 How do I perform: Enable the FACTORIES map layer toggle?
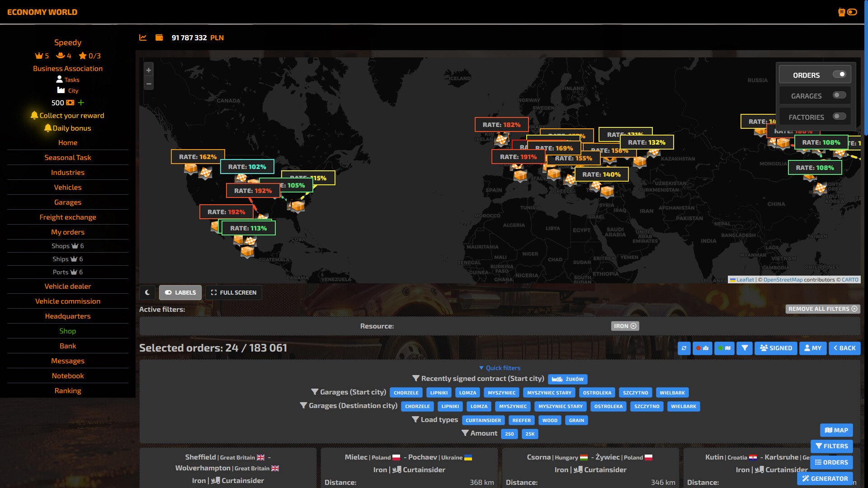(x=839, y=117)
